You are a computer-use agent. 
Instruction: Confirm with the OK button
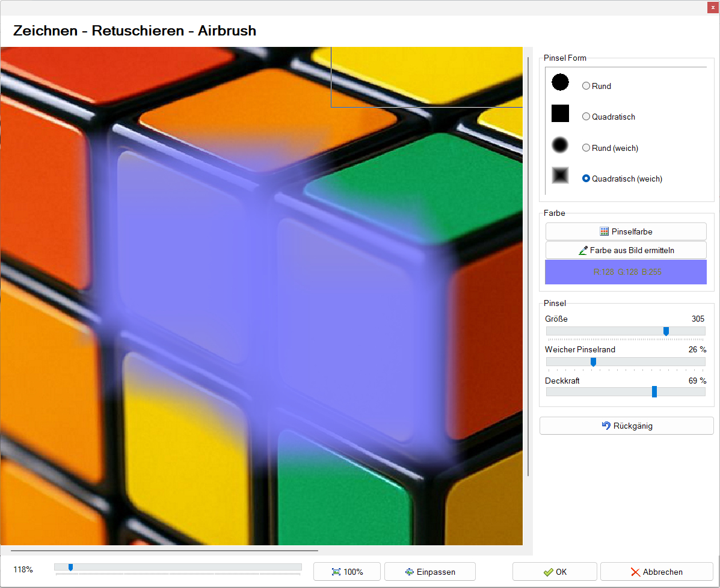coord(554,572)
